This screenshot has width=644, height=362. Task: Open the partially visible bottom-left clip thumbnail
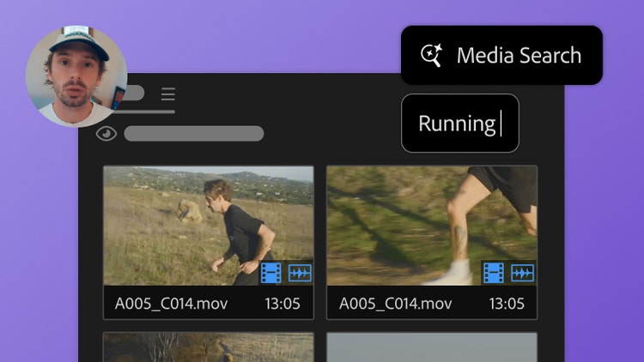[209, 347]
